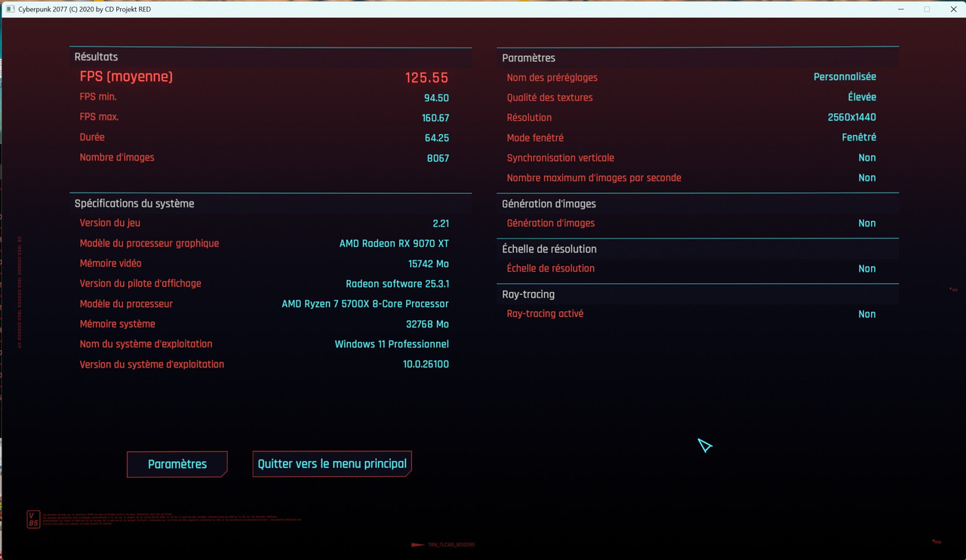
Task: Click the Modèle du processeur graphique label
Action: pos(149,243)
